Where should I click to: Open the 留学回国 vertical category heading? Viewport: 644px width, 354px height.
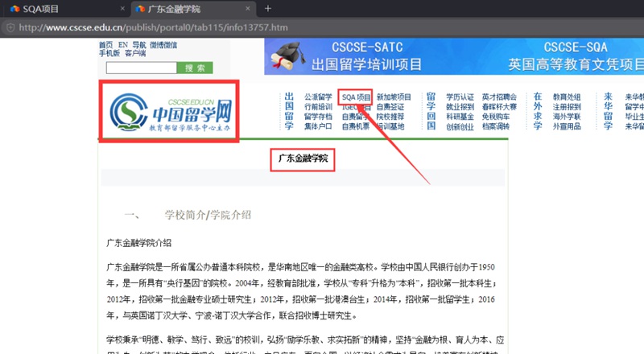(431, 111)
